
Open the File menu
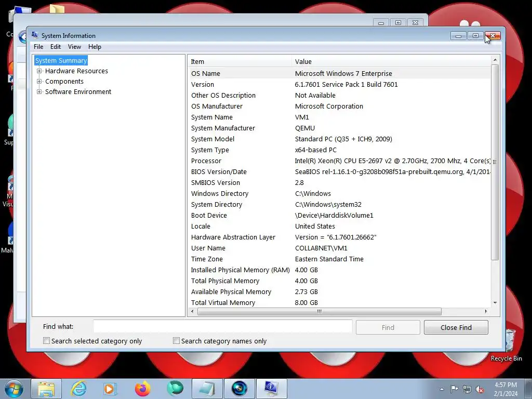(38, 47)
